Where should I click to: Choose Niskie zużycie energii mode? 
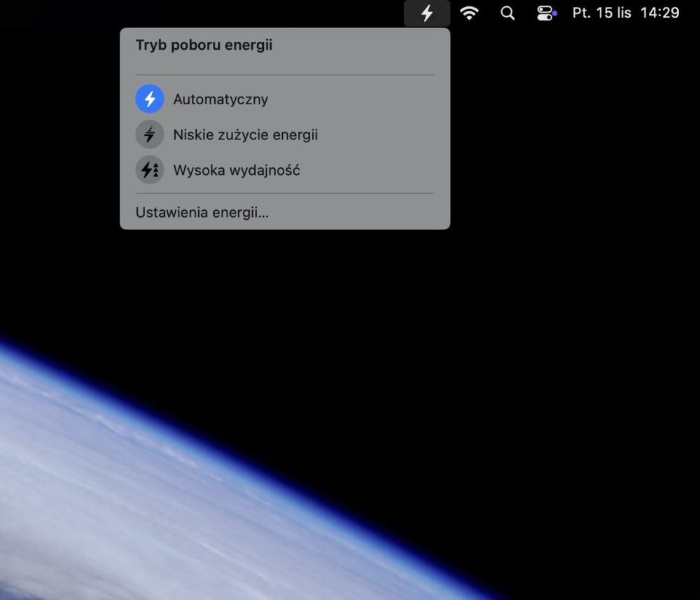coord(285,134)
